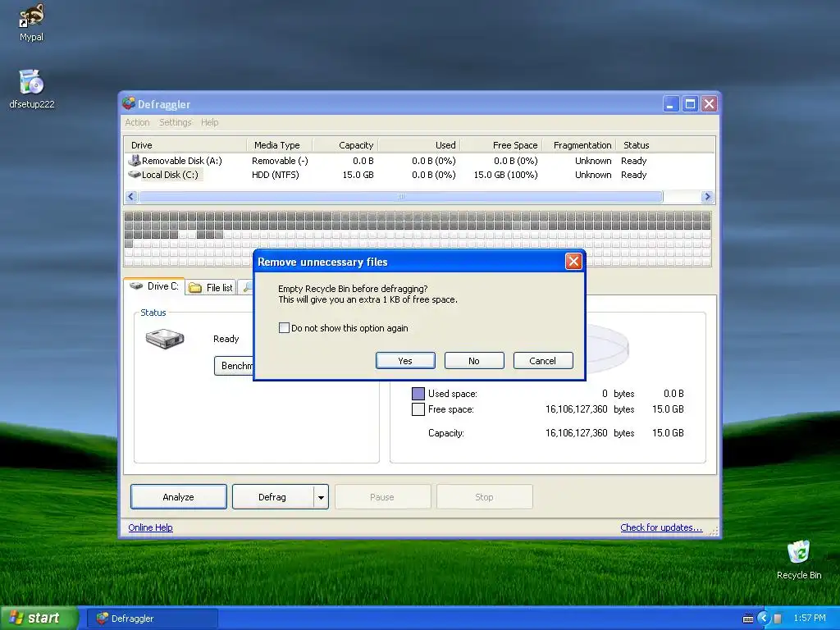Screen dimensions: 840x630
Task: Click the Used space purple color swatch
Action: [418, 394]
